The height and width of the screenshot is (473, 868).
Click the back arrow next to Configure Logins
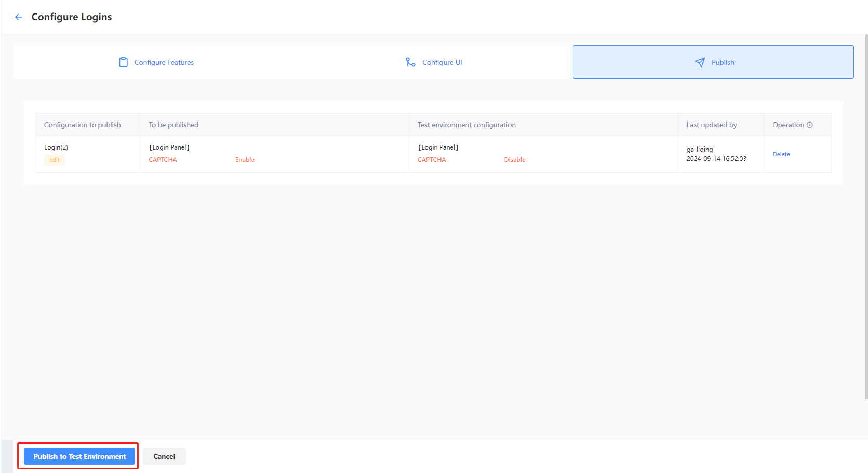click(19, 17)
